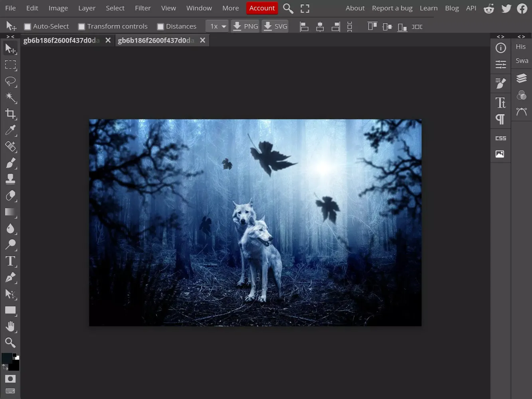Select the Brush tool
The height and width of the screenshot is (399, 532).
pyautogui.click(x=10, y=163)
